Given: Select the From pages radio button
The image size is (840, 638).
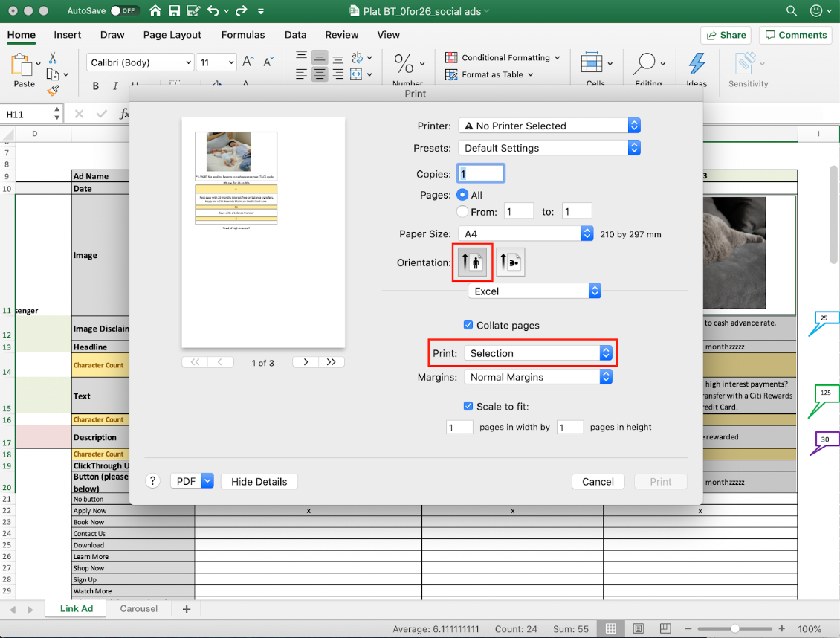Looking at the screenshot, I should (462, 212).
